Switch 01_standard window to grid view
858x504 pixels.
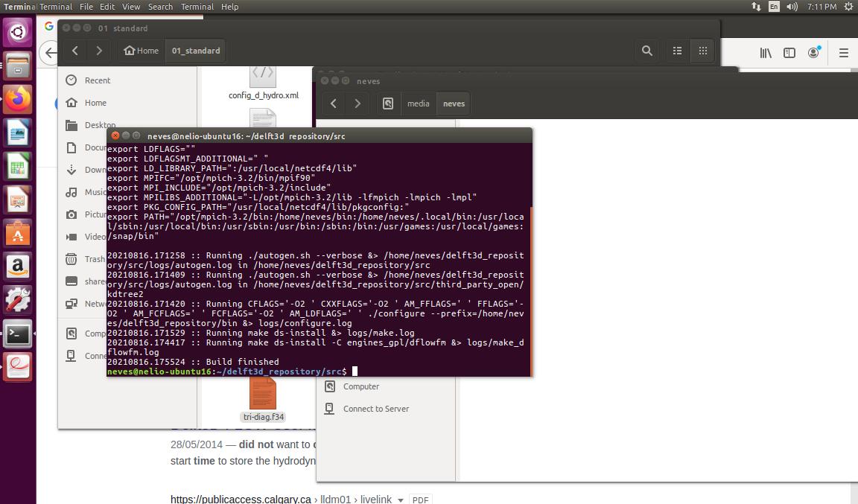[702, 51]
